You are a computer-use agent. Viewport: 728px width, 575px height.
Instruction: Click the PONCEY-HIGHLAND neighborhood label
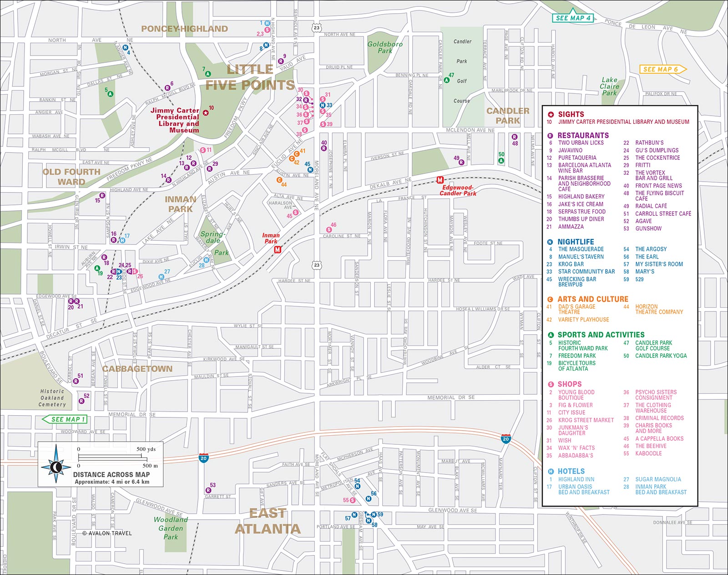pos(184,29)
